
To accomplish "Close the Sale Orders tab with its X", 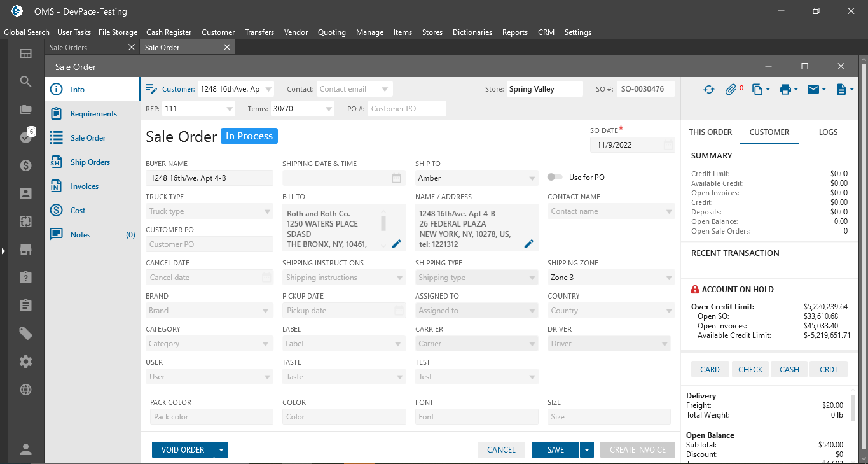I will 132,48.
